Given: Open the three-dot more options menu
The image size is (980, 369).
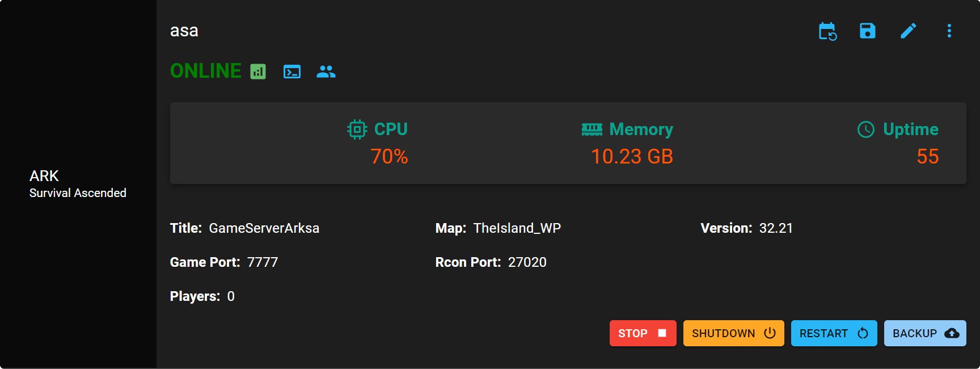Looking at the screenshot, I should [x=949, y=31].
